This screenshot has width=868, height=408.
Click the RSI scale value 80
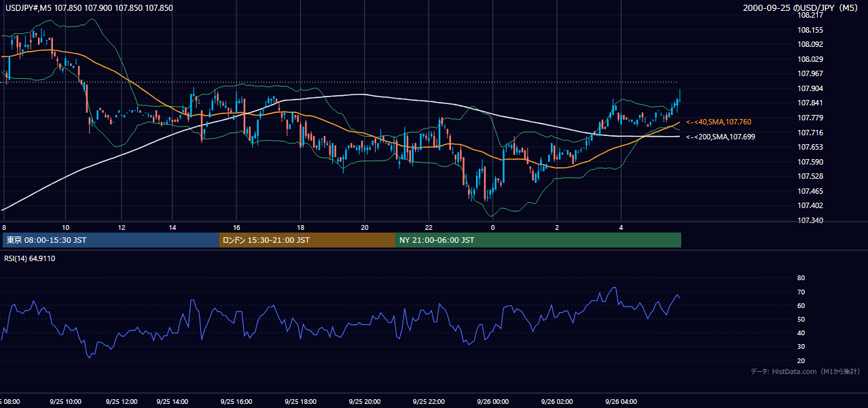pos(801,278)
